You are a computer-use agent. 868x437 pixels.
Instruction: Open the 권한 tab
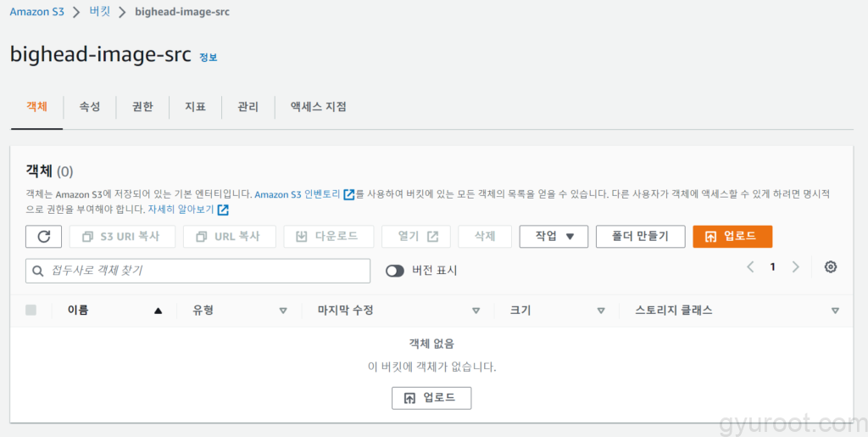pyautogui.click(x=142, y=107)
